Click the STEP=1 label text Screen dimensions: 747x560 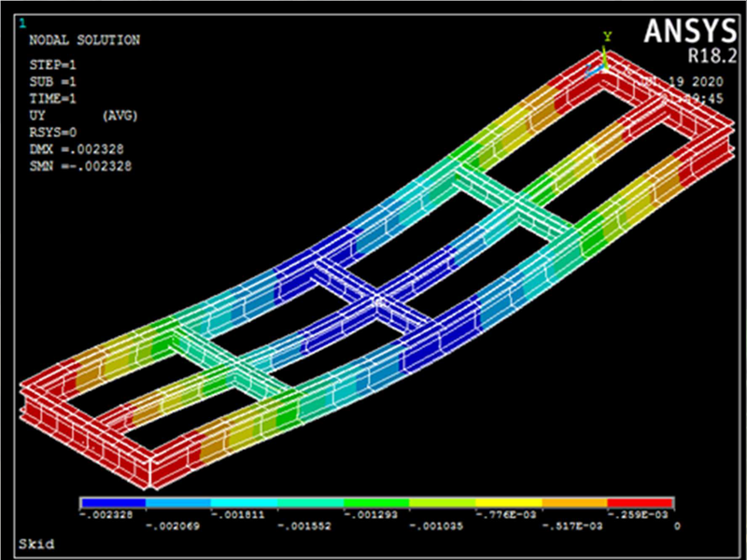(x=51, y=64)
